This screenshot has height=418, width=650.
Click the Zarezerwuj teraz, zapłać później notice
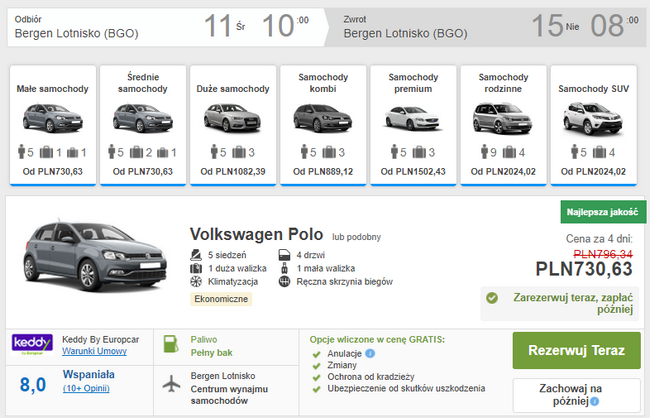coord(560,304)
